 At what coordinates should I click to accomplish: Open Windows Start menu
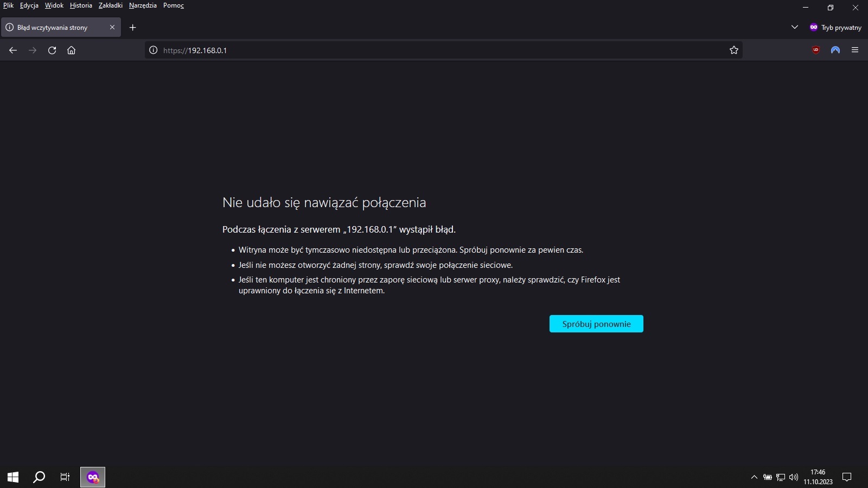click(13, 477)
